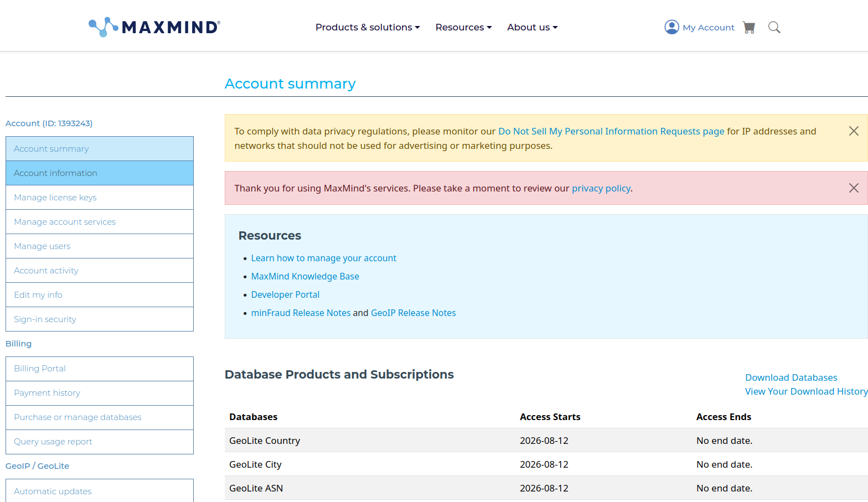This screenshot has width=868, height=502.
Task: Dismiss the yellow data privacy notice
Action: click(854, 131)
